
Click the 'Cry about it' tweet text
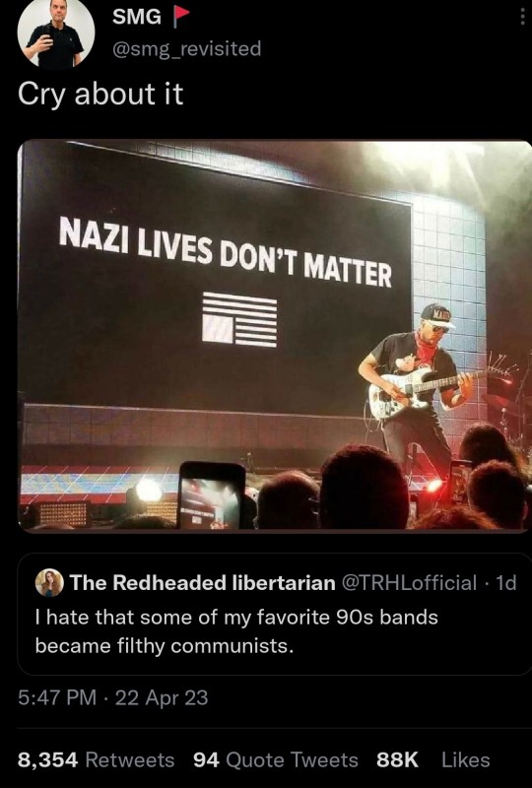tap(100, 94)
